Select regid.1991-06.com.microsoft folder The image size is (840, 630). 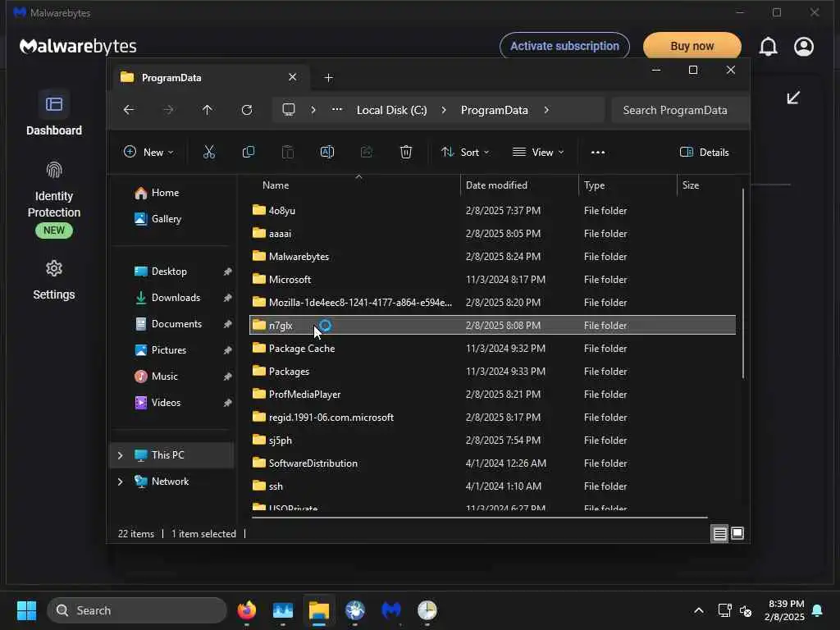(492, 418)
